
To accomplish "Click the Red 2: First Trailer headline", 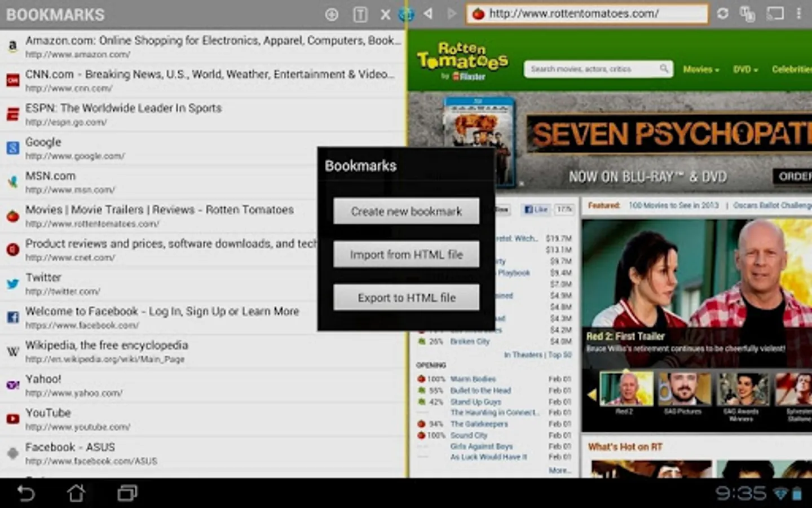I will point(625,336).
